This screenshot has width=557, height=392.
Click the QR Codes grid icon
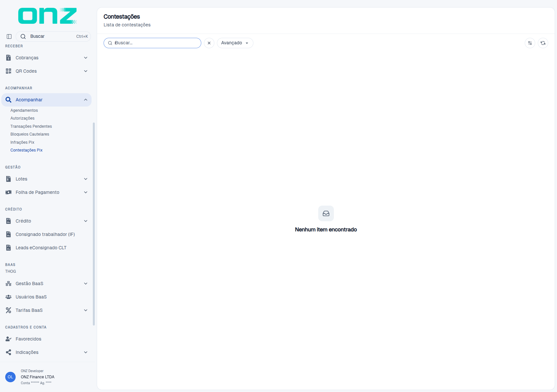coord(8,71)
